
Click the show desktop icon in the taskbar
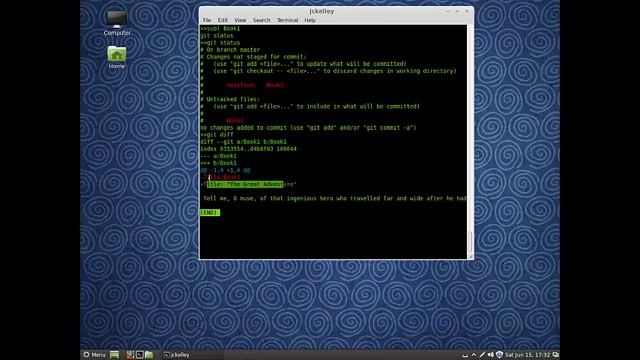[x=114, y=355]
